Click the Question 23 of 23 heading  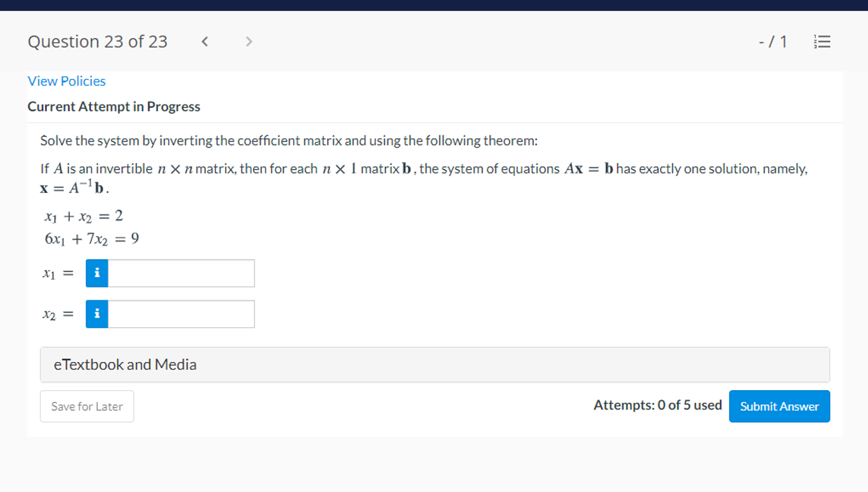[97, 41]
